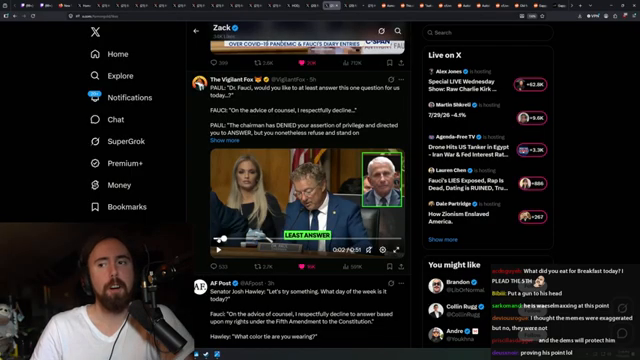Open video settings gear

coord(382,250)
